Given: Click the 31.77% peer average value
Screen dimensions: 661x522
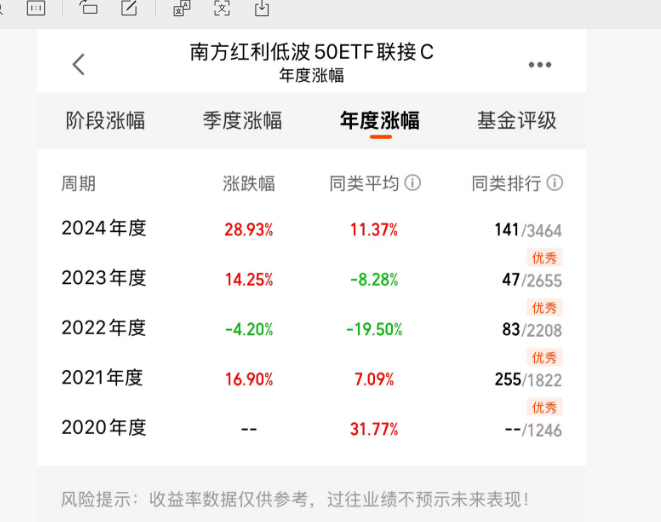Looking at the screenshot, I should 374,429.
